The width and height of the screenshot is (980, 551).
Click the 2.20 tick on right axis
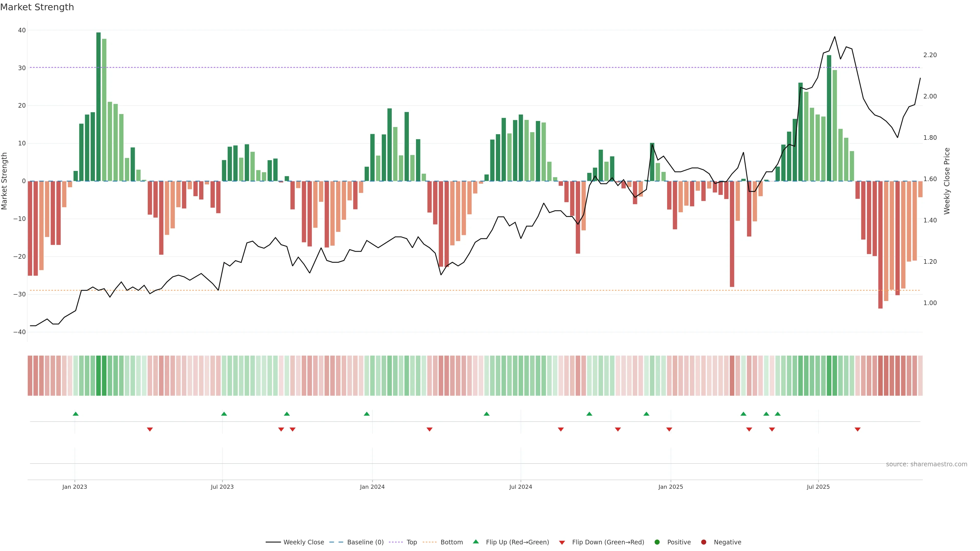(930, 55)
